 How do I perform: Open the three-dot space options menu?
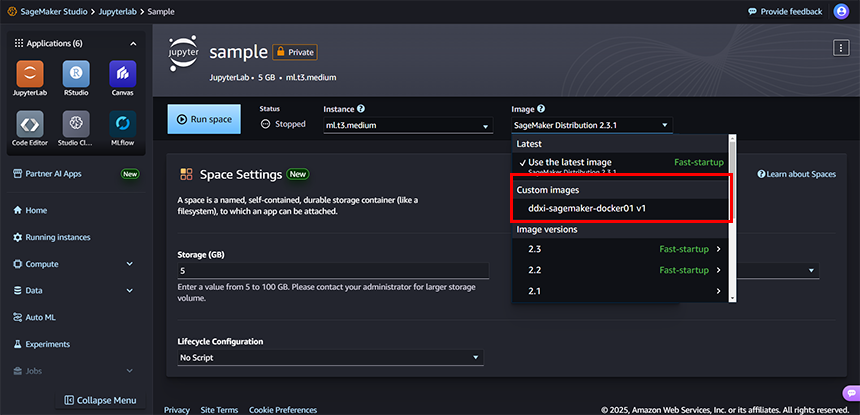coord(841,48)
